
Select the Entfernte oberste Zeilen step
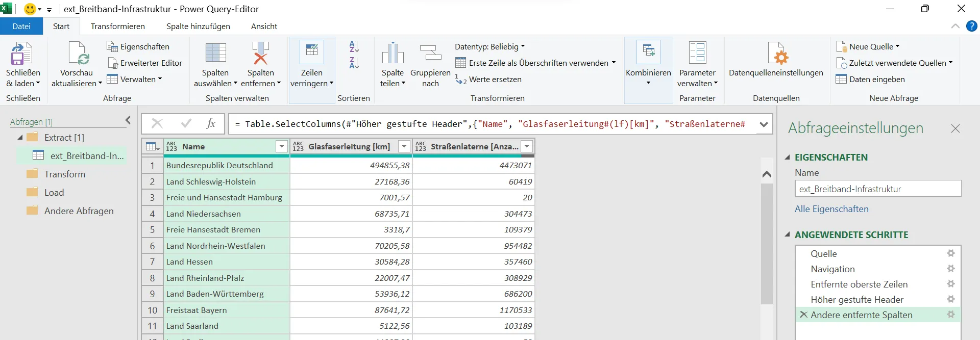(859, 284)
